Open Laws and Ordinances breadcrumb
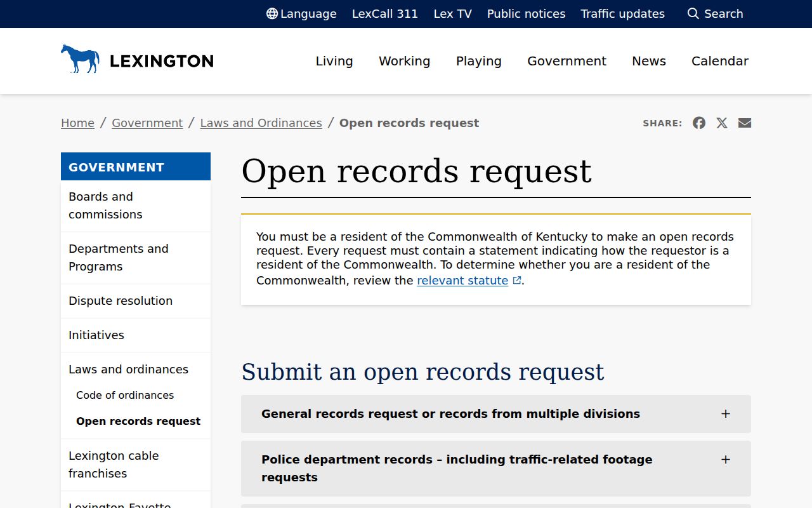The width and height of the screenshot is (812, 508). point(261,123)
